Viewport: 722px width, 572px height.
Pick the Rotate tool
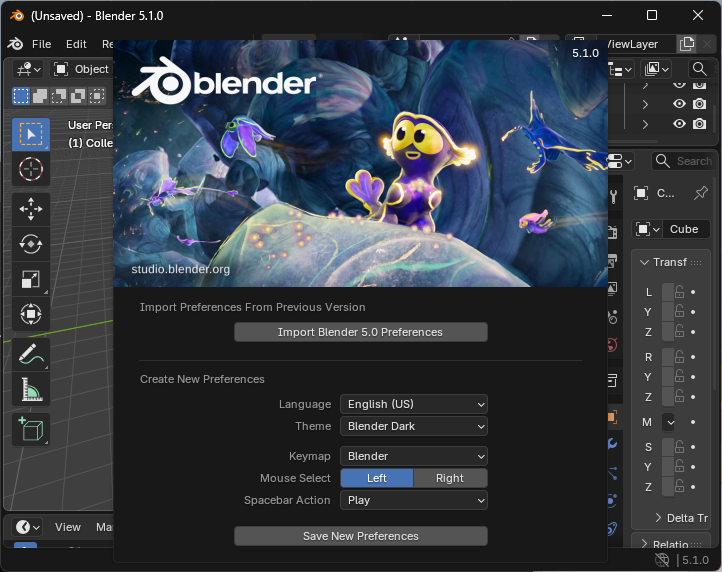tap(30, 244)
